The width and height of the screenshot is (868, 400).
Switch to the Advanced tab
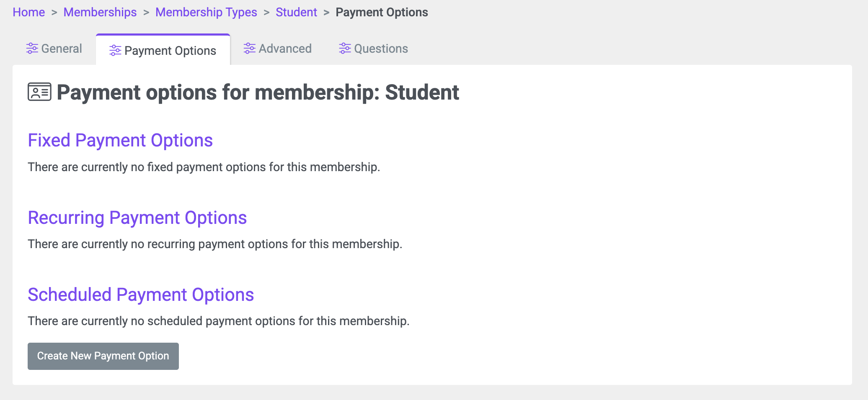(278, 49)
